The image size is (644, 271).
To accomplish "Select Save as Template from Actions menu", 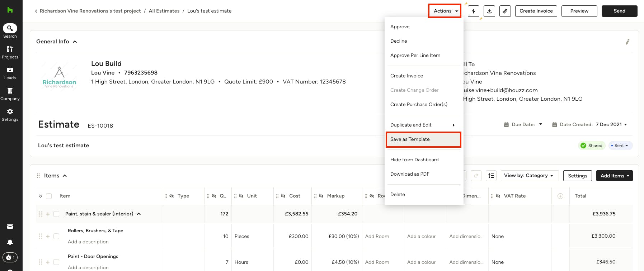I will pyautogui.click(x=423, y=139).
